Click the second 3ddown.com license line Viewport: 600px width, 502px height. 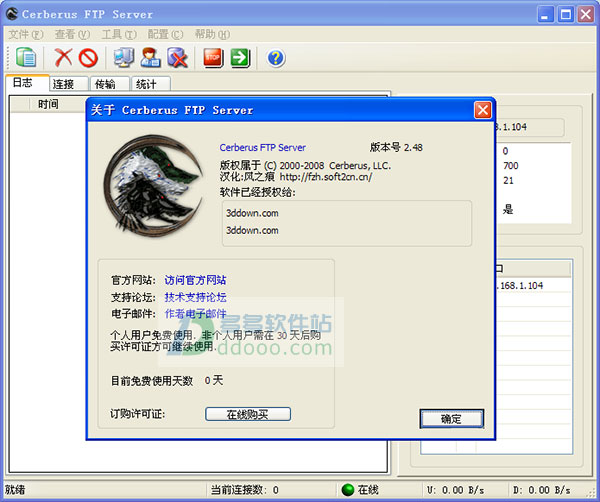pyautogui.click(x=252, y=230)
